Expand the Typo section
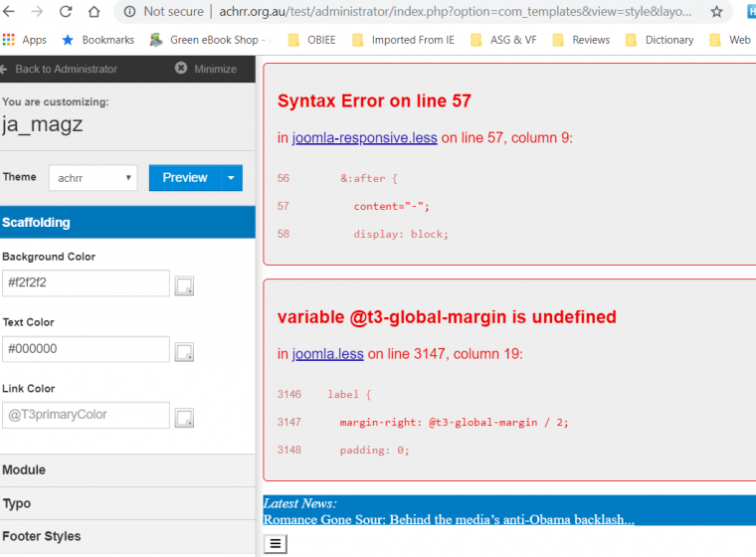The width and height of the screenshot is (756, 557). click(18, 503)
